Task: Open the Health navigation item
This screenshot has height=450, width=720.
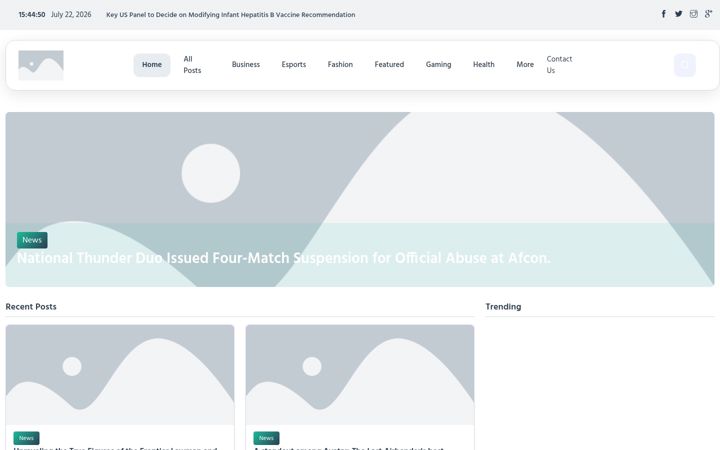Action: (x=484, y=65)
